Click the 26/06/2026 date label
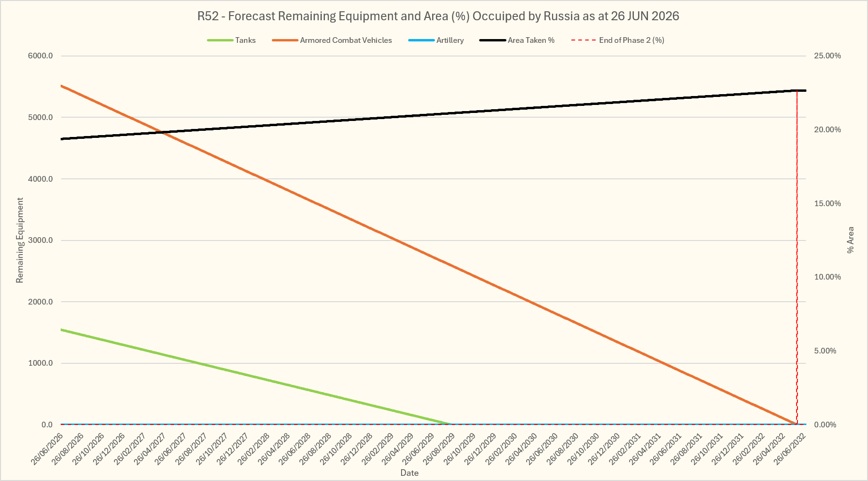The height and width of the screenshot is (481, 868). click(48, 449)
